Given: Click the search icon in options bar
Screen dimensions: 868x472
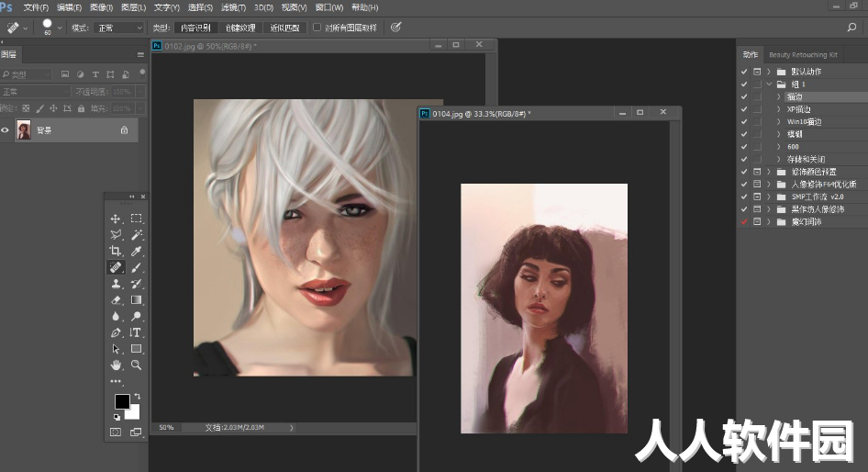Looking at the screenshot, I should pos(852,28).
